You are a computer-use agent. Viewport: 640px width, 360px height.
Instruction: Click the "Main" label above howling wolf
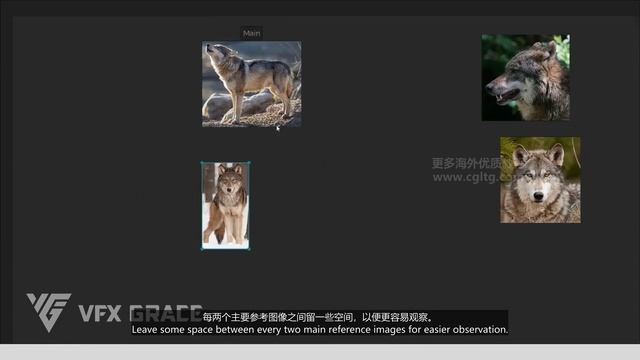251,33
